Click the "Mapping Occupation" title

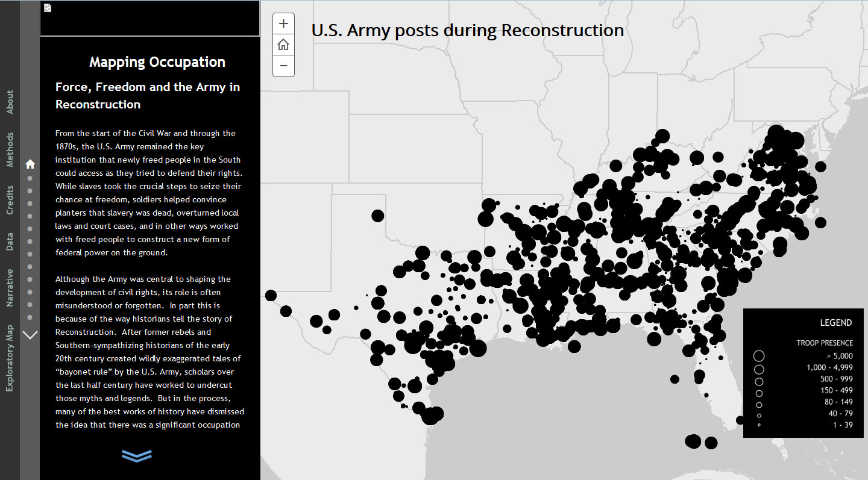[157, 62]
